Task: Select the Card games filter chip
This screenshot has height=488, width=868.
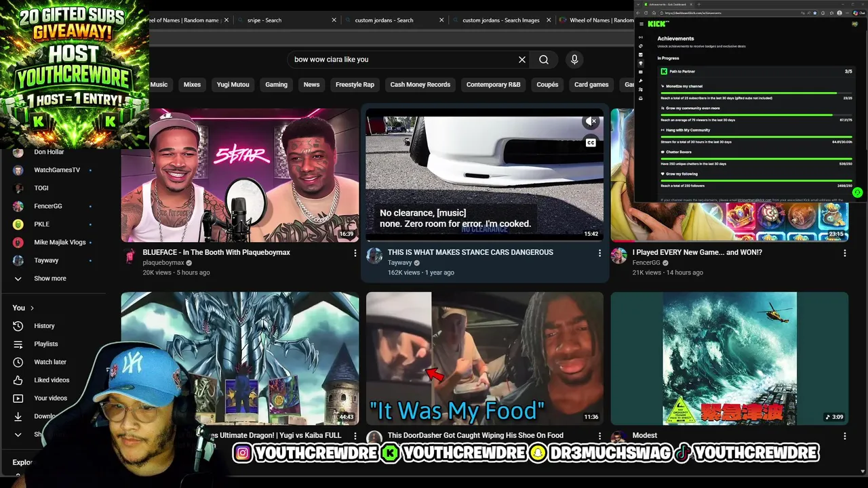Action: tap(591, 85)
